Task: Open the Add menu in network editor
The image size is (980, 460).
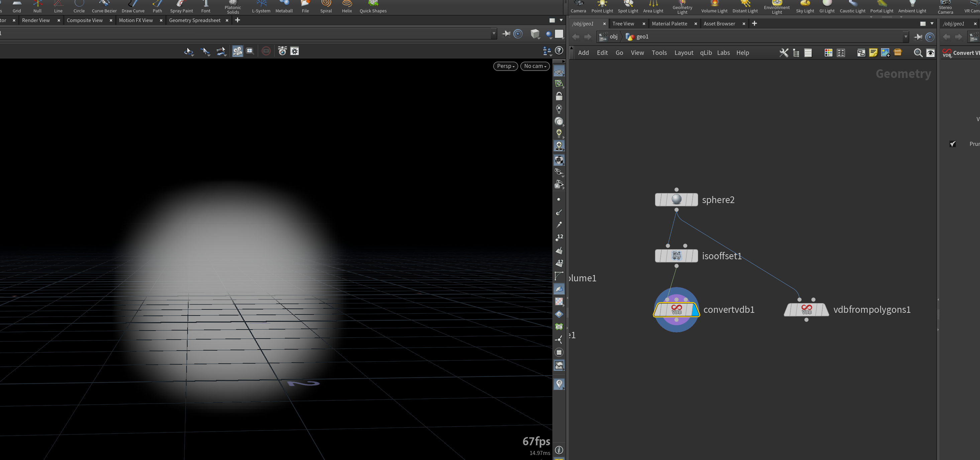Action: (x=583, y=53)
